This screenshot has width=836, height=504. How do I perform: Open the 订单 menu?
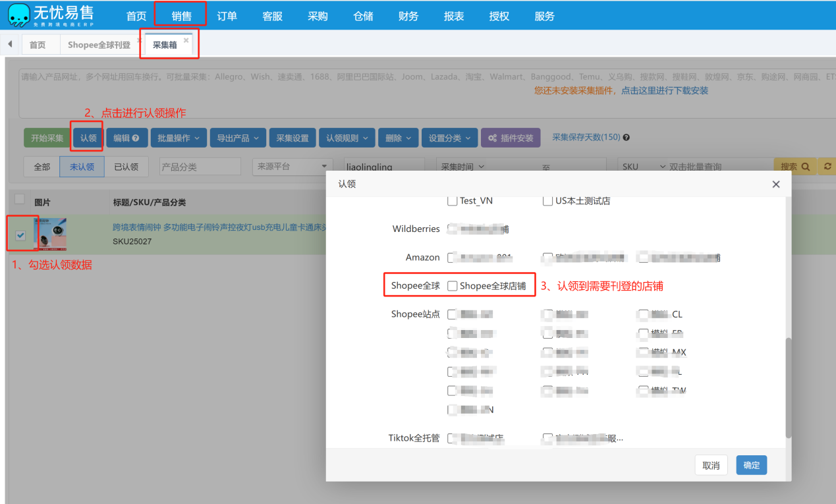[227, 16]
